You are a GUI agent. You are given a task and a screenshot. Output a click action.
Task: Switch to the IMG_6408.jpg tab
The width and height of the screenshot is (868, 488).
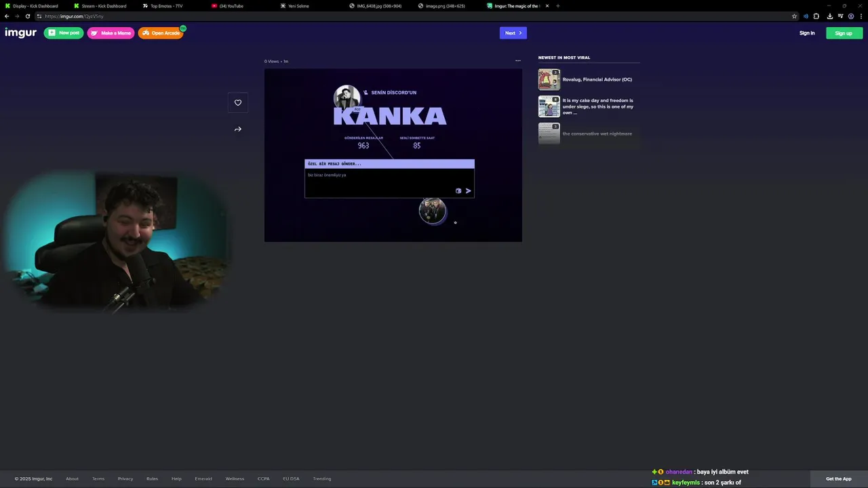(x=378, y=6)
